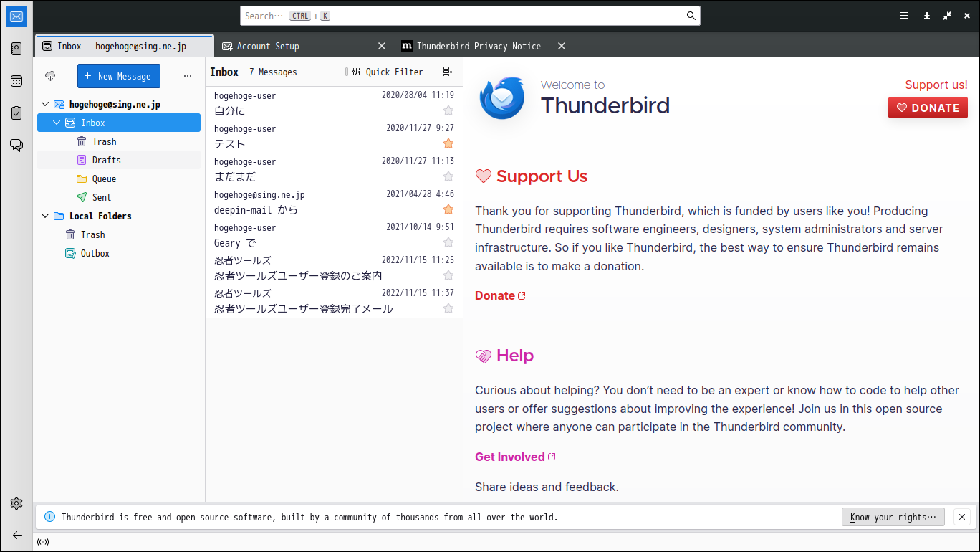Click the Thunderbird logo in welcome page
Image resolution: width=980 pixels, height=552 pixels.
(502, 97)
